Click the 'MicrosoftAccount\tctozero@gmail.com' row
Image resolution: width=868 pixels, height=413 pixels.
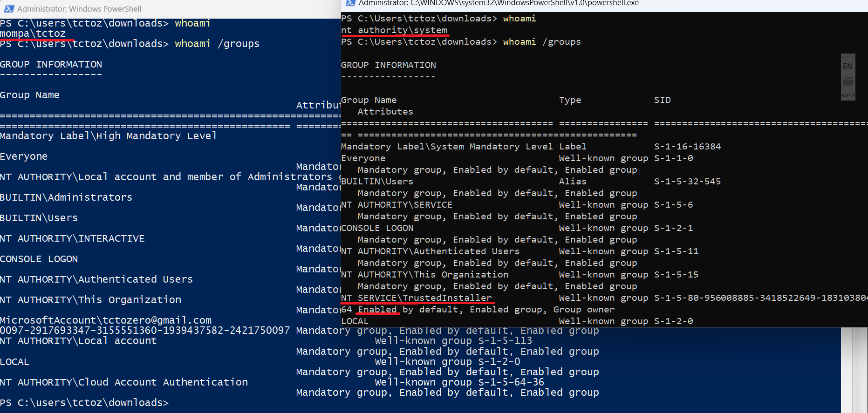(x=106, y=320)
